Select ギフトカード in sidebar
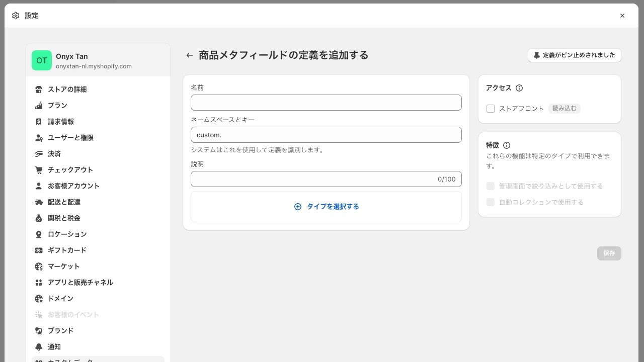This screenshot has height=362, width=644. coord(98,250)
